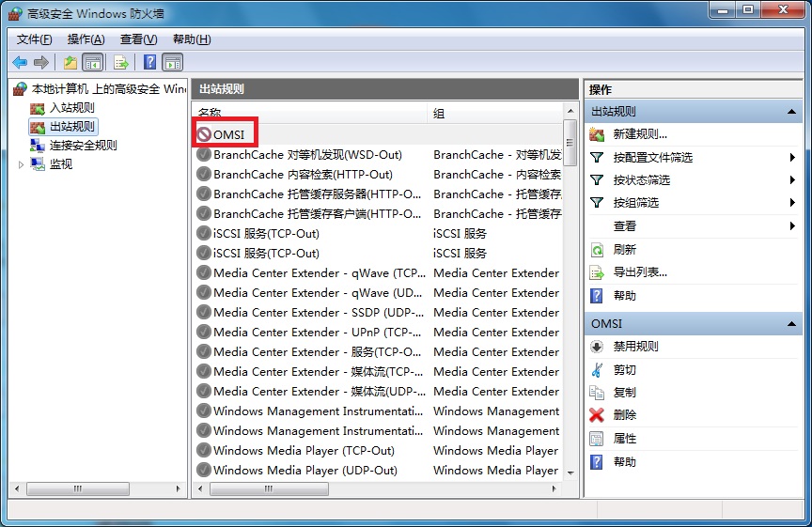Click the Up one level folder icon
Viewport: 812px width, 527px height.
coord(70,63)
